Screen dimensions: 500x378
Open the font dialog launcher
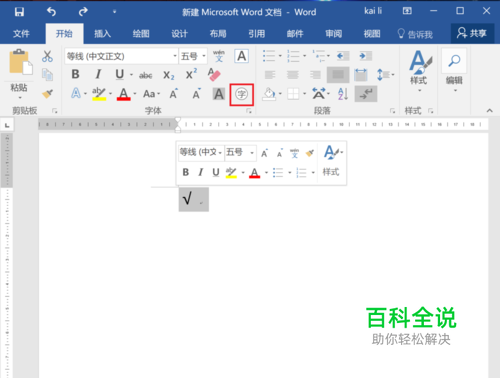point(249,111)
